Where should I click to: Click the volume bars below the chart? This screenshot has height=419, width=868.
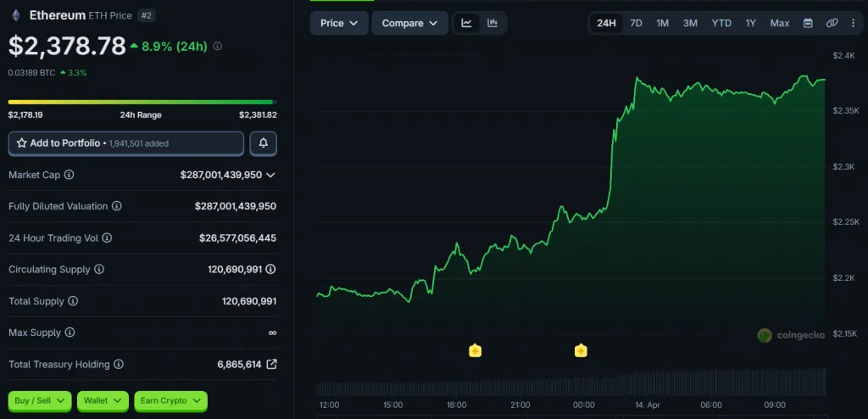pyautogui.click(x=570, y=383)
